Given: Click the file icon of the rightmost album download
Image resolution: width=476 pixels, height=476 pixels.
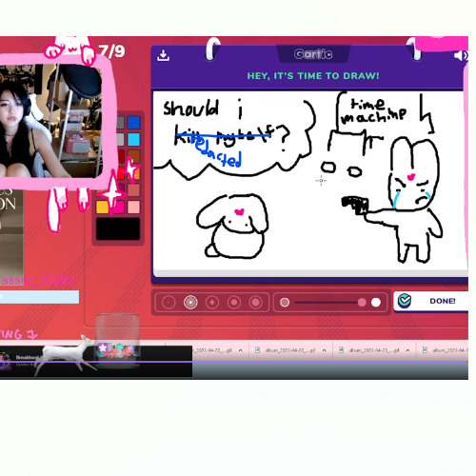Looking at the screenshot, I should pos(425,350).
